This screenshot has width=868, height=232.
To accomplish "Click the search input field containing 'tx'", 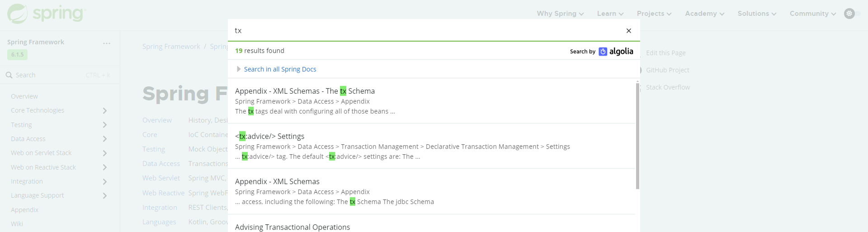I will pos(425,31).
